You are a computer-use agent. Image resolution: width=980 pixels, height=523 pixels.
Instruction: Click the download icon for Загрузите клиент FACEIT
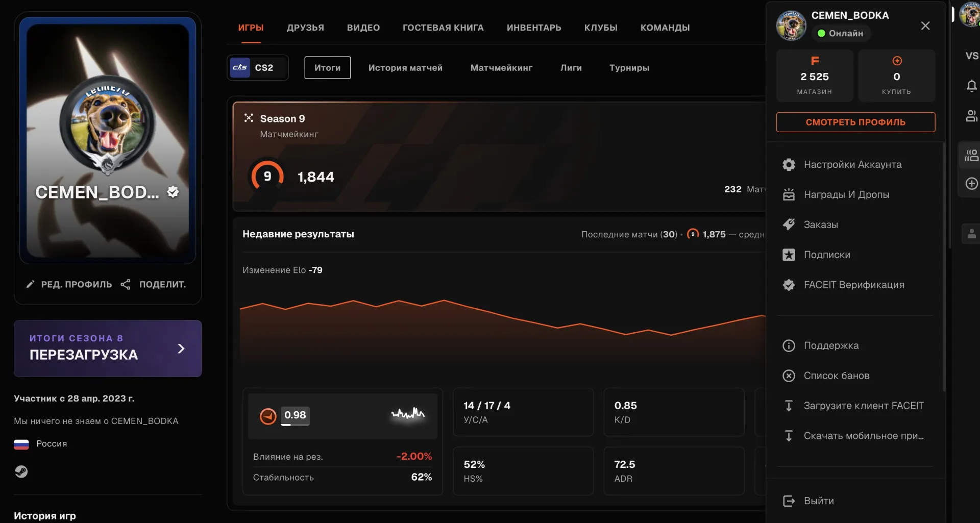pos(789,406)
